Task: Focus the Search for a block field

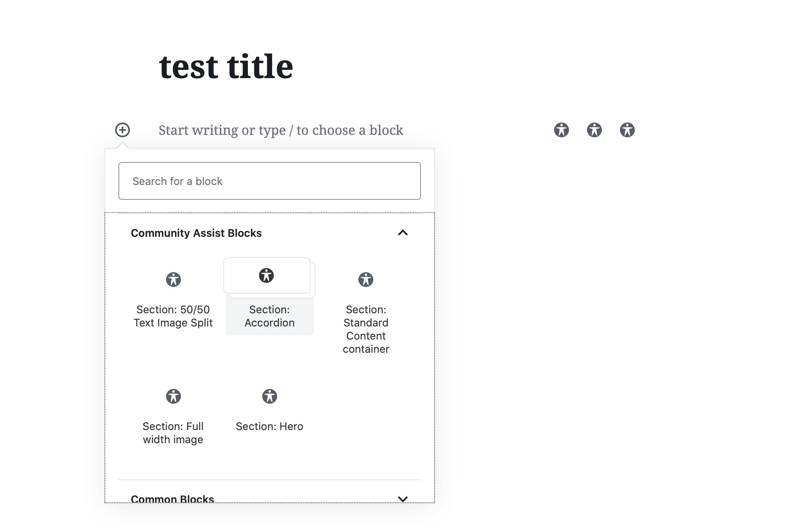Action: (269, 181)
